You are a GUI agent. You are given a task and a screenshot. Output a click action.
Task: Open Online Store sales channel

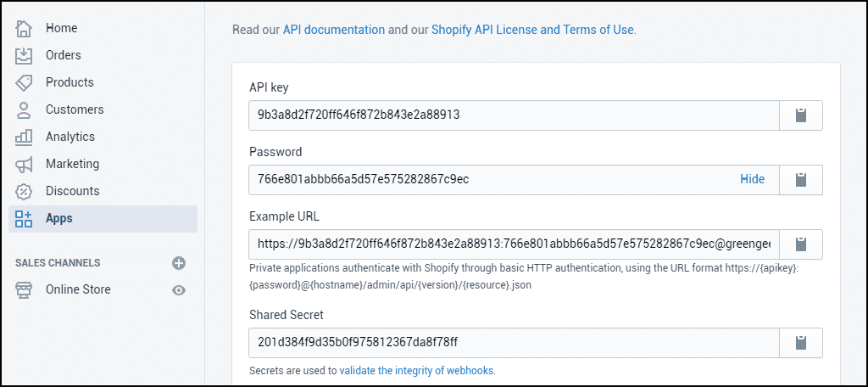78,289
